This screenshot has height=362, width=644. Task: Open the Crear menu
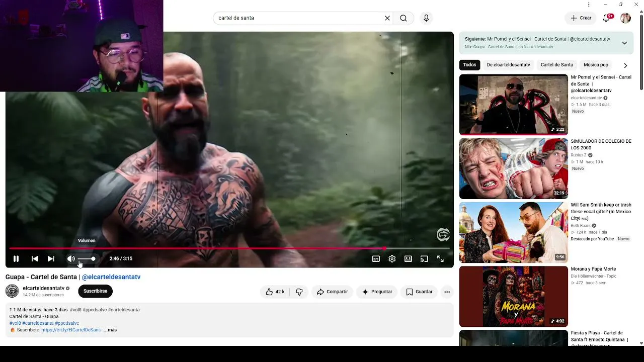click(x=581, y=18)
